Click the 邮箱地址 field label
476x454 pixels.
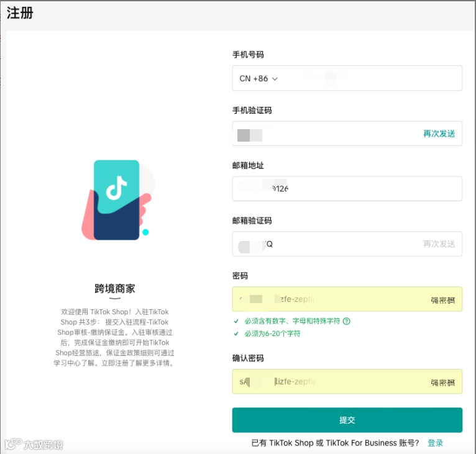point(248,165)
